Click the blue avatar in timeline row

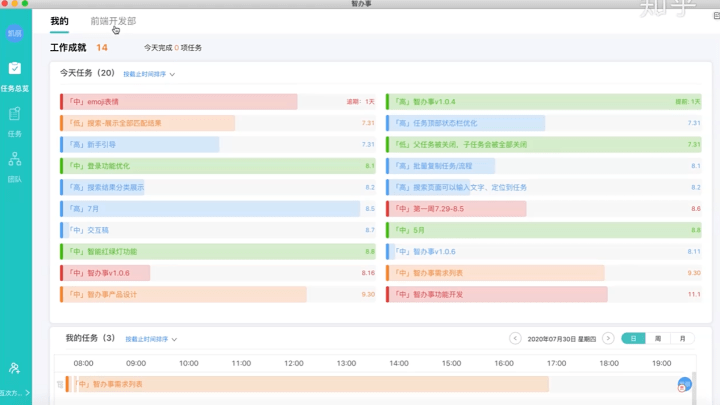[684, 384]
